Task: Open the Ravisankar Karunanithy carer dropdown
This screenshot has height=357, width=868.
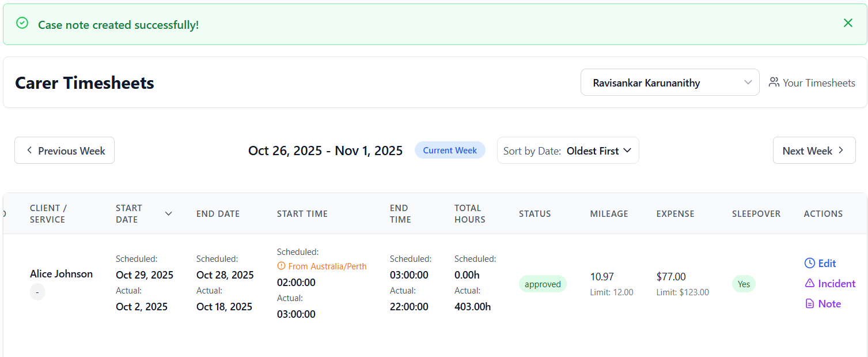Action: (x=669, y=82)
